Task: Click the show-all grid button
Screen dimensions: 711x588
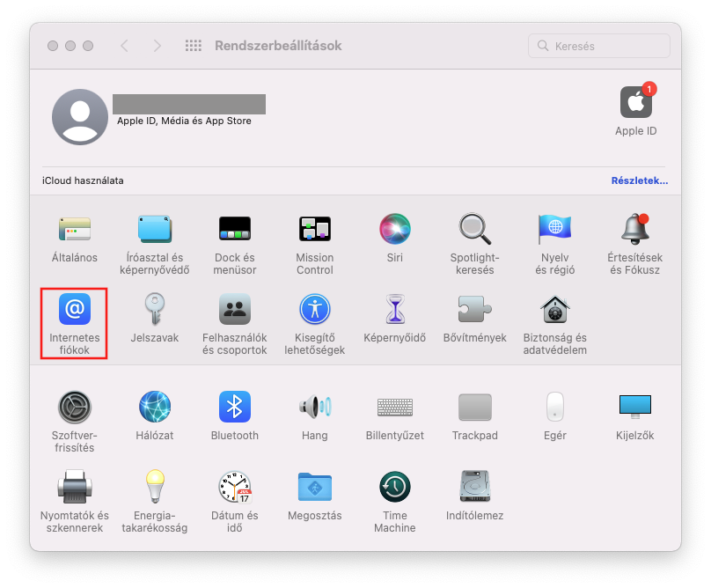Action: click(x=194, y=46)
